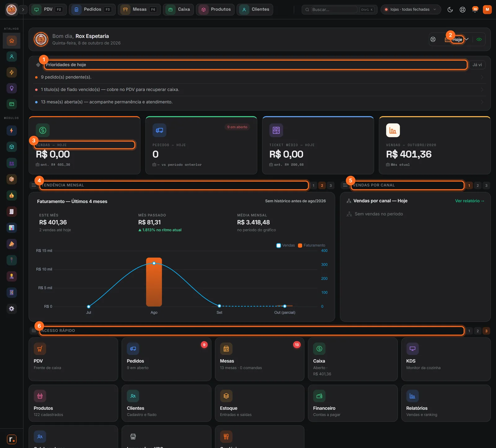Screen dimensions: 496x448
Task: Click the person shortcut icon under Atalhos
Action: (11, 56)
